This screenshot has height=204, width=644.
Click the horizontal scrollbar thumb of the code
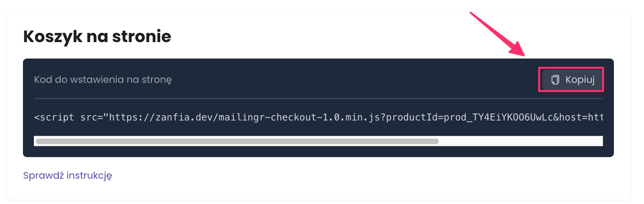[237, 141]
